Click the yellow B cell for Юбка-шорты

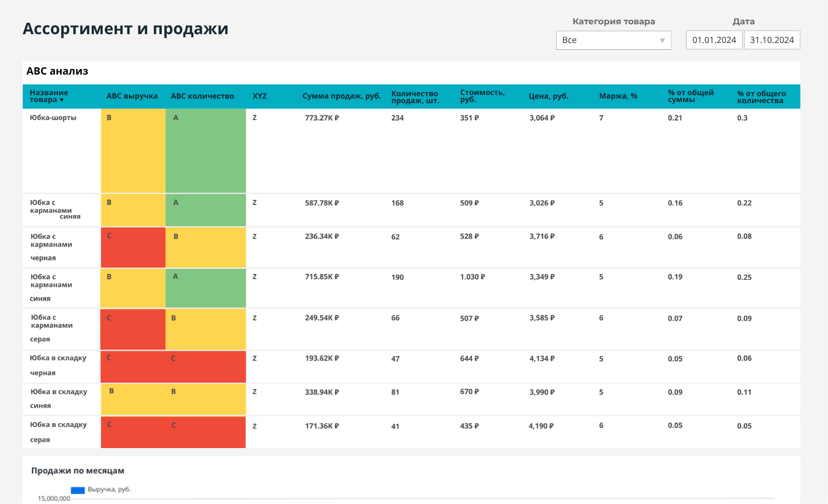(133, 151)
